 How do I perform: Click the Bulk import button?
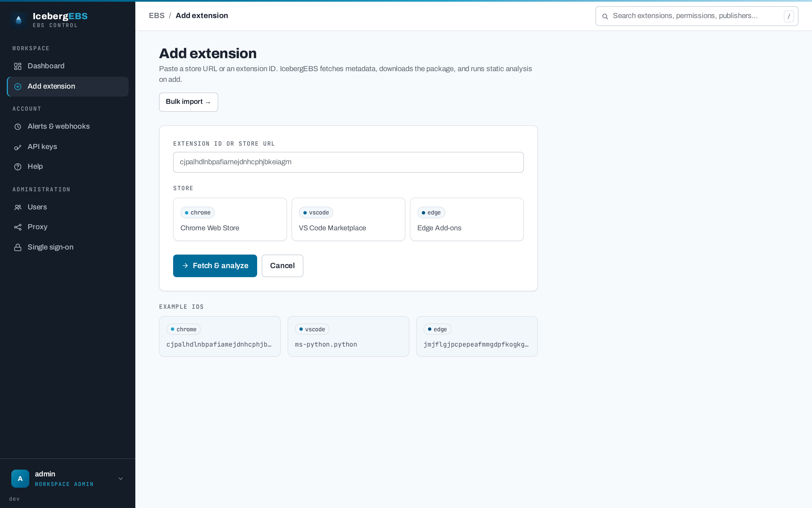click(189, 102)
